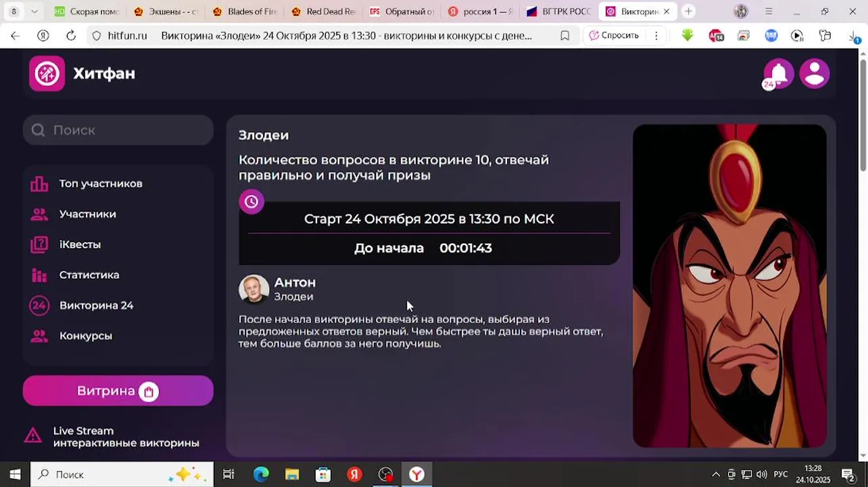Click the green download arrow icon
868x487 pixels.
click(x=688, y=35)
